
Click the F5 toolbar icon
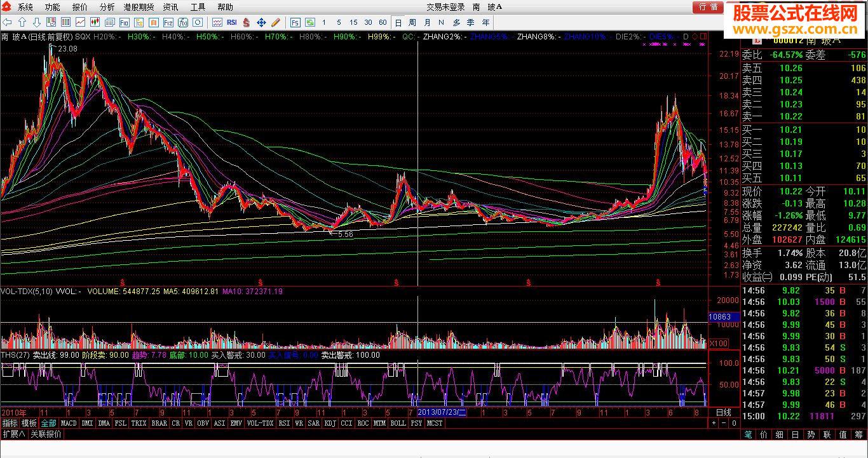coord(295,23)
